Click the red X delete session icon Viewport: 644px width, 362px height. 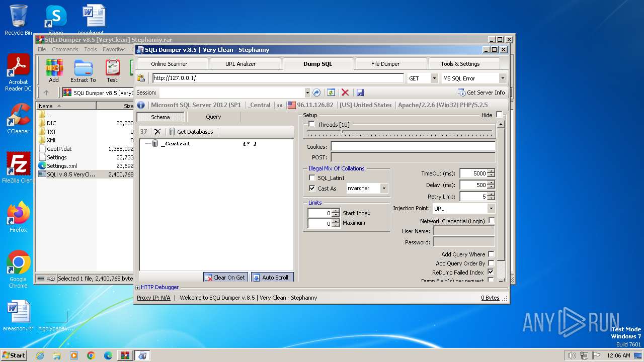point(345,93)
